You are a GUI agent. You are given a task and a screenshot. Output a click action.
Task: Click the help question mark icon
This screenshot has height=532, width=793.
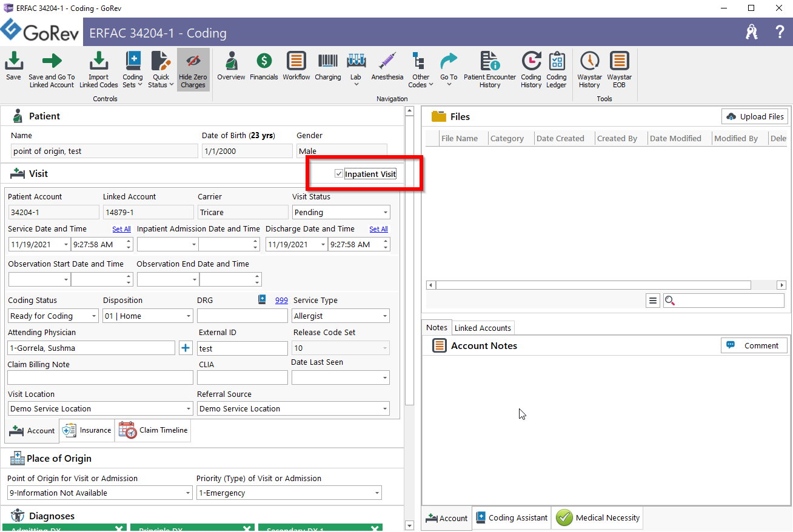point(780,32)
